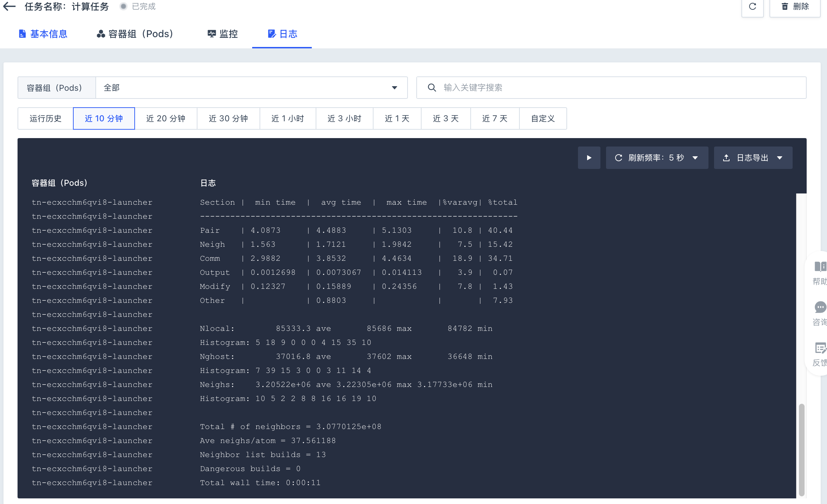Click the 已完成 status indicator

tap(138, 7)
